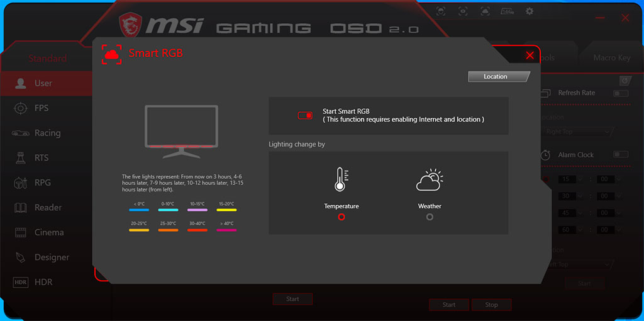Select the Designer pen profile
644x321 pixels.
[x=46, y=257]
